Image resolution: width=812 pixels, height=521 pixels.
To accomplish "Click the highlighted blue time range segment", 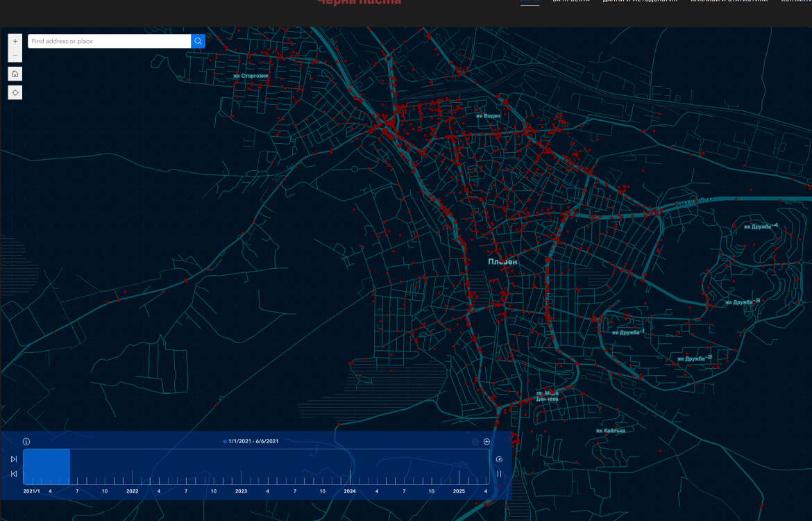I will [x=46, y=466].
